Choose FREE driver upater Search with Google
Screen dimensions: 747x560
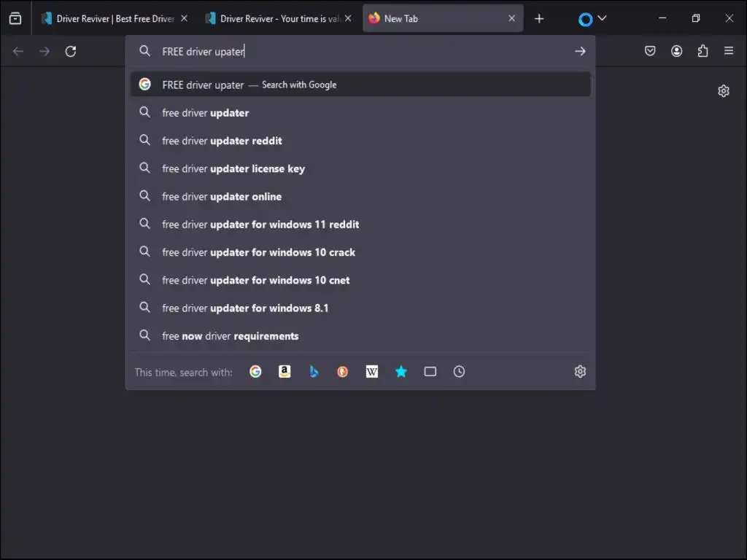(360, 85)
